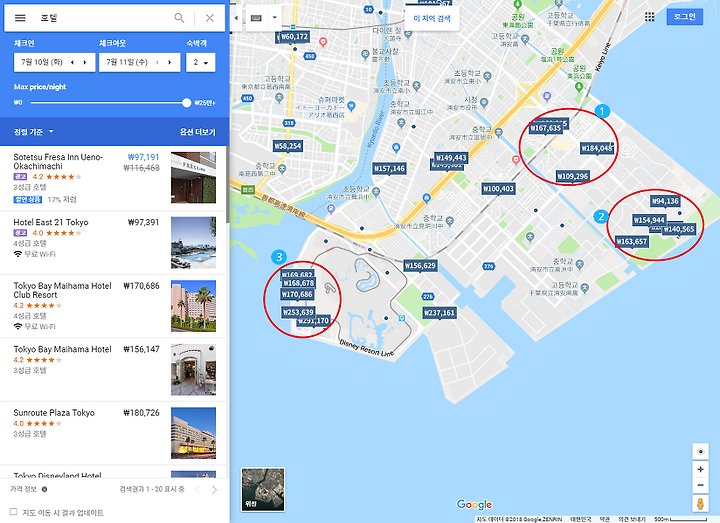The height and width of the screenshot is (523, 720).
Task: Switch to the 위성 satellite view thumbnail
Action: pos(263,489)
